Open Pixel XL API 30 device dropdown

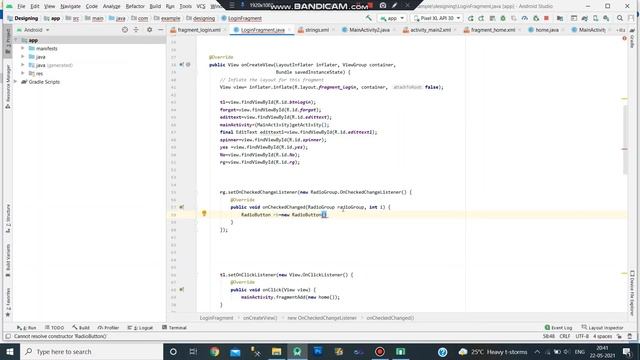(437, 18)
